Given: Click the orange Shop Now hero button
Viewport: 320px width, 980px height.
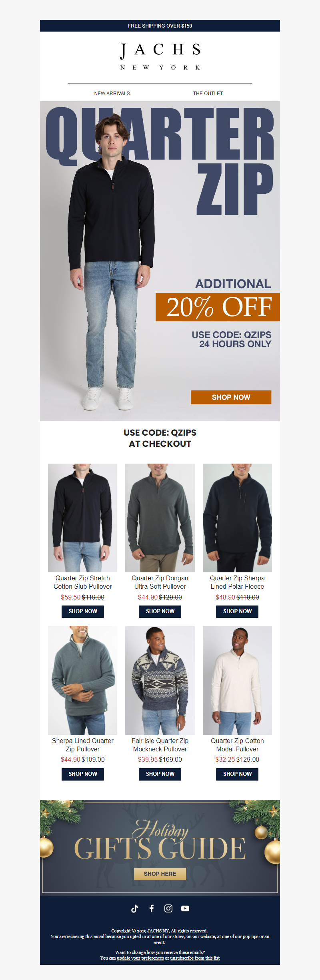Looking at the screenshot, I should [231, 397].
